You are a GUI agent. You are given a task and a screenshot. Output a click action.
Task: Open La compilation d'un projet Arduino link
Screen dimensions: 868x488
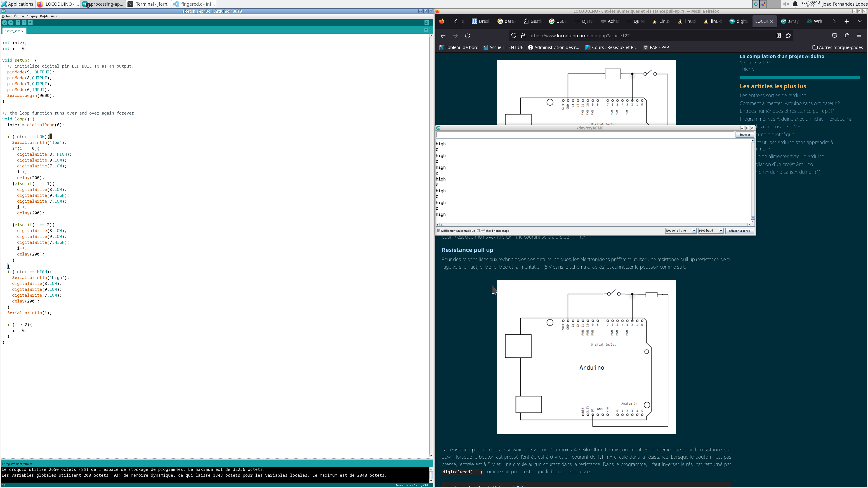[782, 56]
